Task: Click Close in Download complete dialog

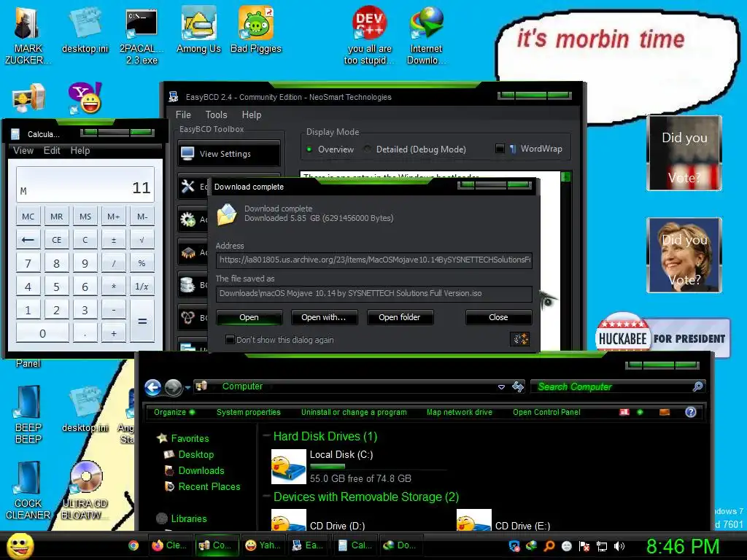Action: pos(498,317)
